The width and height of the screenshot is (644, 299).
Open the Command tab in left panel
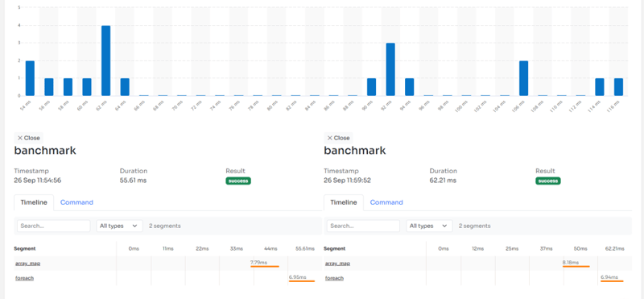(x=76, y=202)
